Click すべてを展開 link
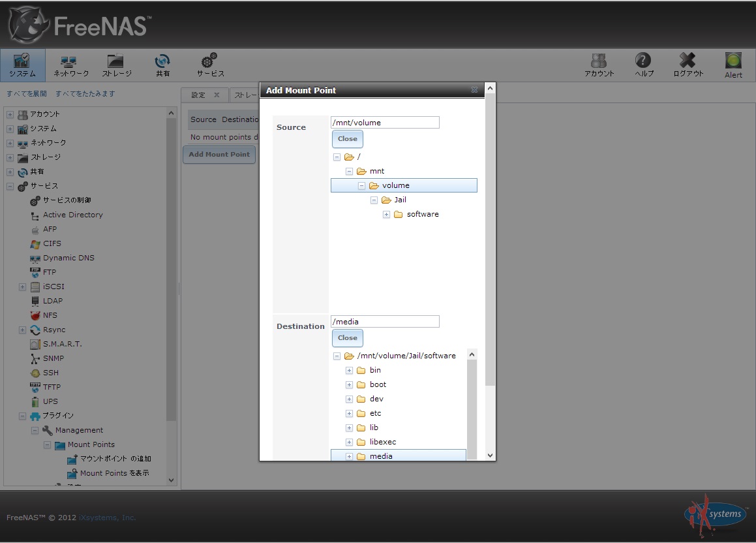This screenshot has width=756, height=543. 27,93
